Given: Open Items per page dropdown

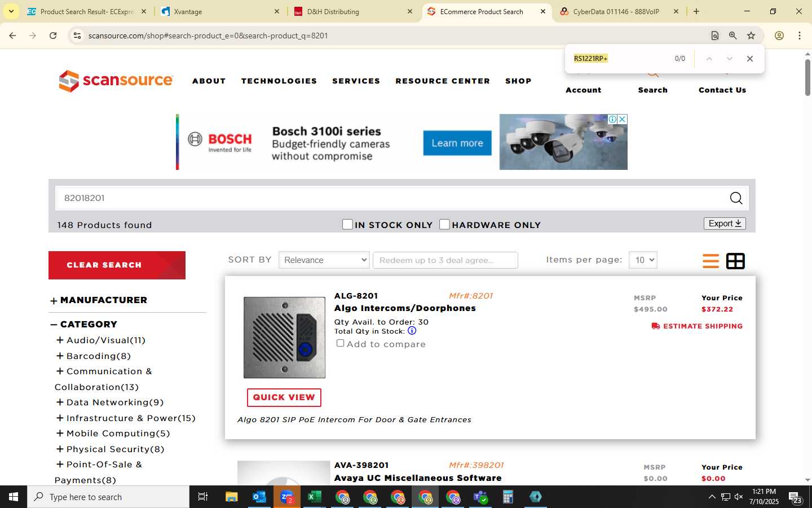Looking at the screenshot, I should coord(643,260).
